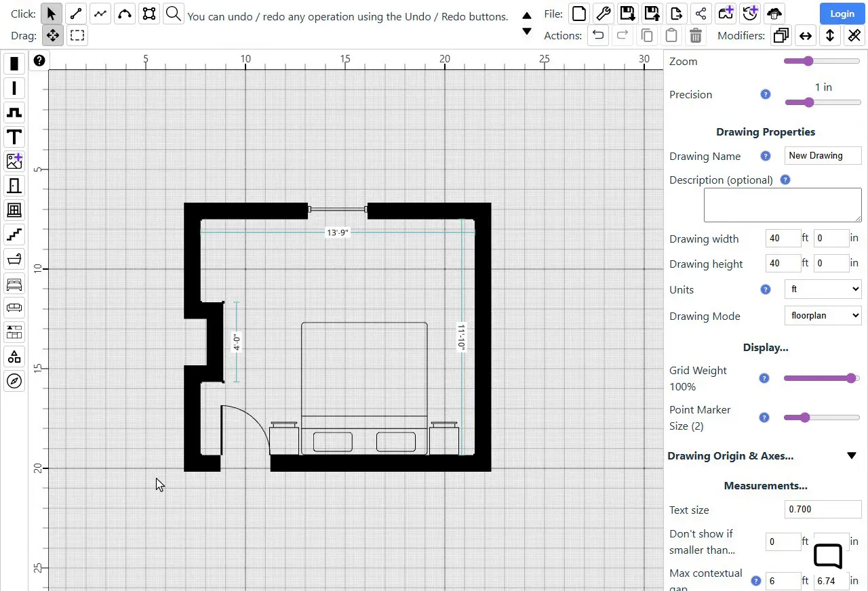Click the Description text area
Viewport: 868px width, 591px height.
783,205
